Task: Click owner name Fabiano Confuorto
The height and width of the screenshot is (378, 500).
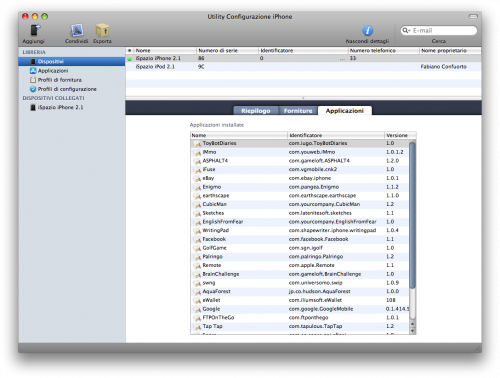Action: pyautogui.click(x=443, y=67)
